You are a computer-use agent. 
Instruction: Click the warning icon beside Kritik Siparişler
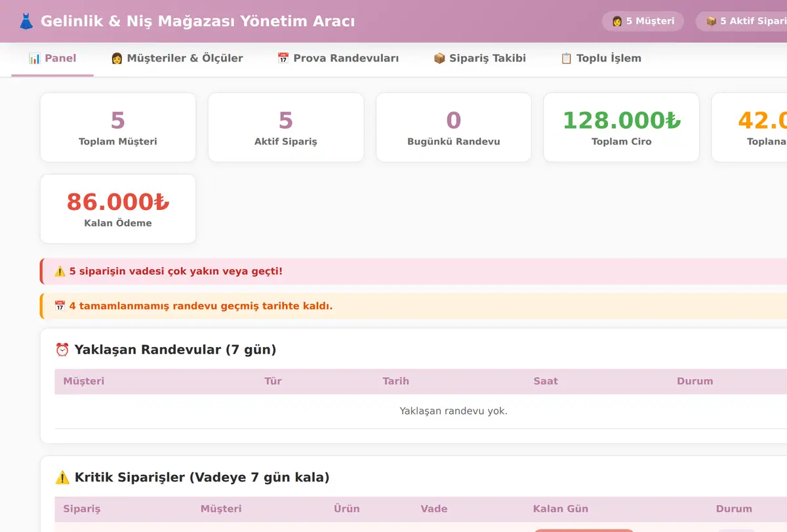[62, 478]
